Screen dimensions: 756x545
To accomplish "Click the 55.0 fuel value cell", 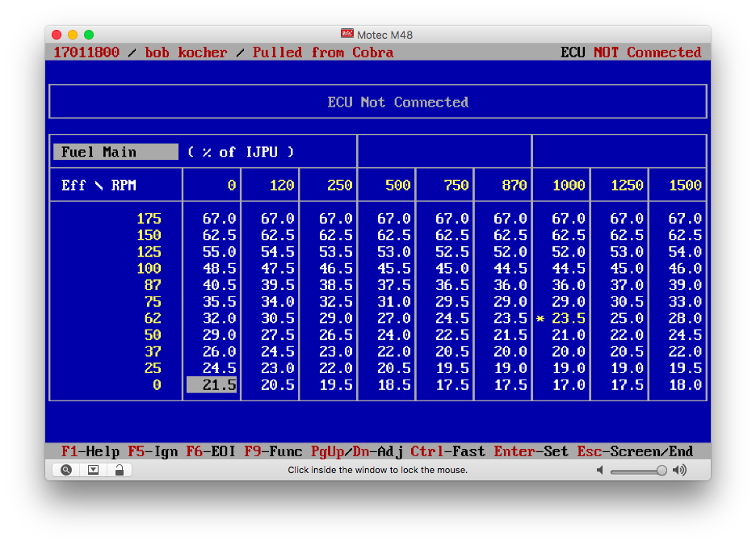I will coord(220,252).
